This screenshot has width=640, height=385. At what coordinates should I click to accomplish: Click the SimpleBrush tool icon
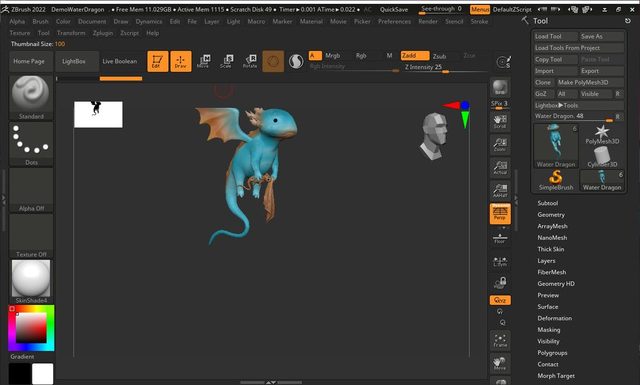click(556, 180)
